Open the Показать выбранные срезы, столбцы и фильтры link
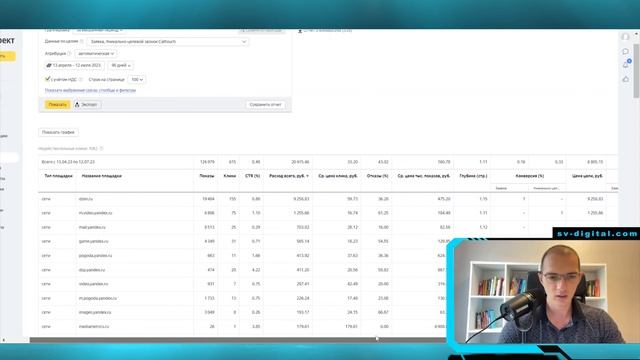This screenshot has width=640, height=360. tap(90, 90)
